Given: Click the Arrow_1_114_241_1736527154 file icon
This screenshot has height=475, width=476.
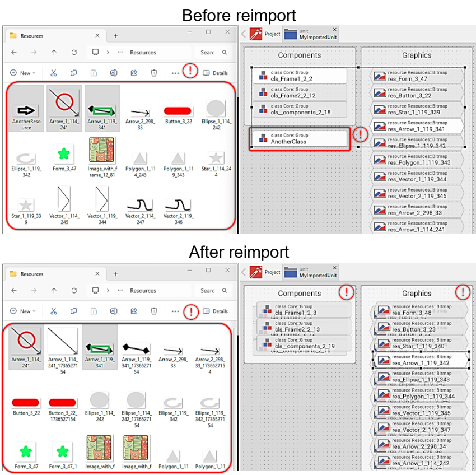Looking at the screenshot, I should click(x=63, y=341).
